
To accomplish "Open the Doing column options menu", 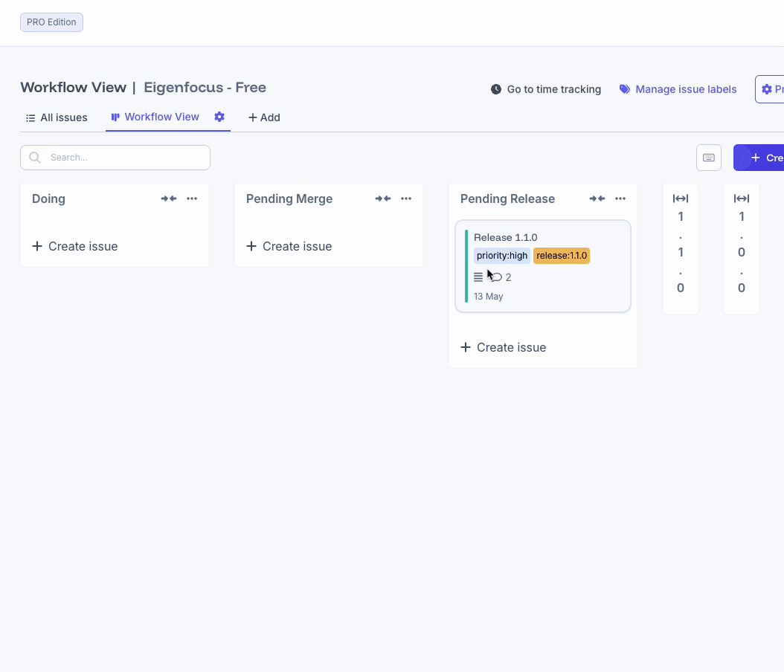I will click(192, 198).
